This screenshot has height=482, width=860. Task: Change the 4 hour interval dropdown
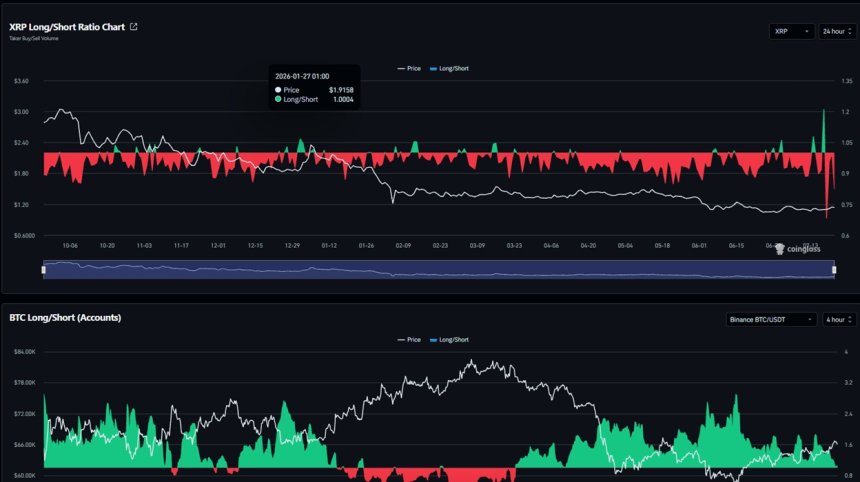coord(839,319)
